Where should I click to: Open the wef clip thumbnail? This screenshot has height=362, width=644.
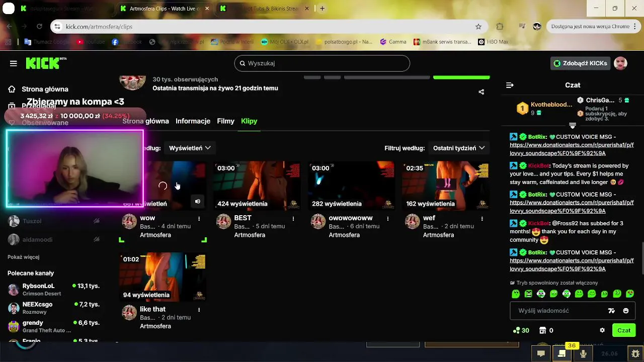446,186
